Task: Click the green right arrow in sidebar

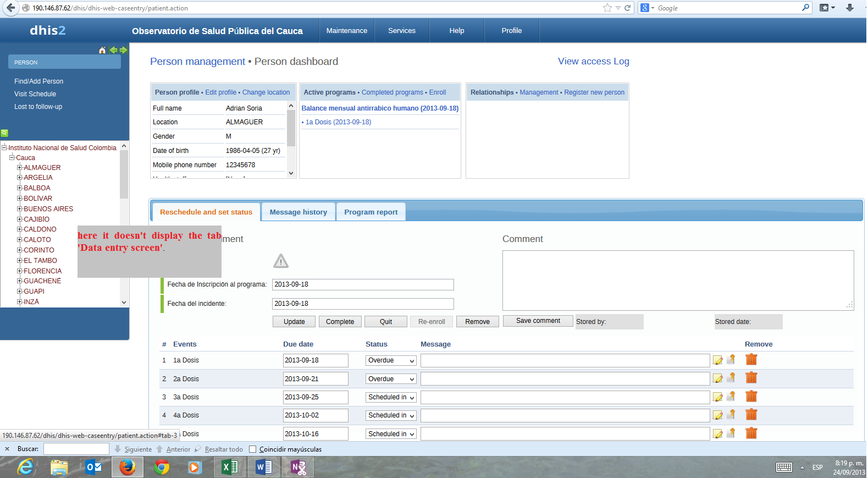Action: pyautogui.click(x=123, y=50)
